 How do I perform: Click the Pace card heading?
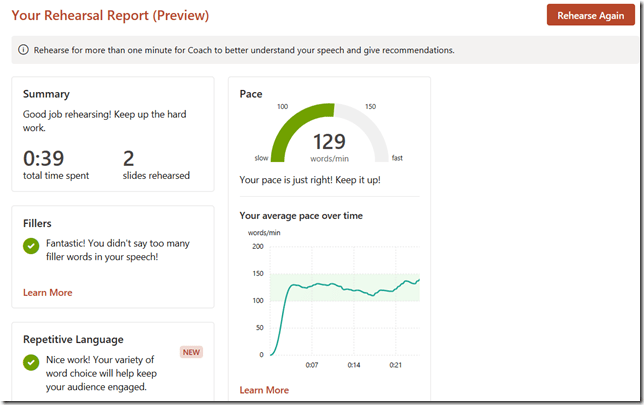tap(251, 94)
